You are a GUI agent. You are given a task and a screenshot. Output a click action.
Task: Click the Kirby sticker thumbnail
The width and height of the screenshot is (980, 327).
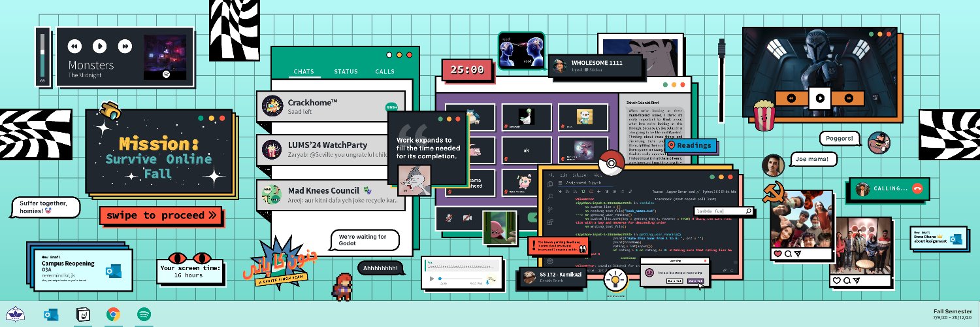coord(500,226)
